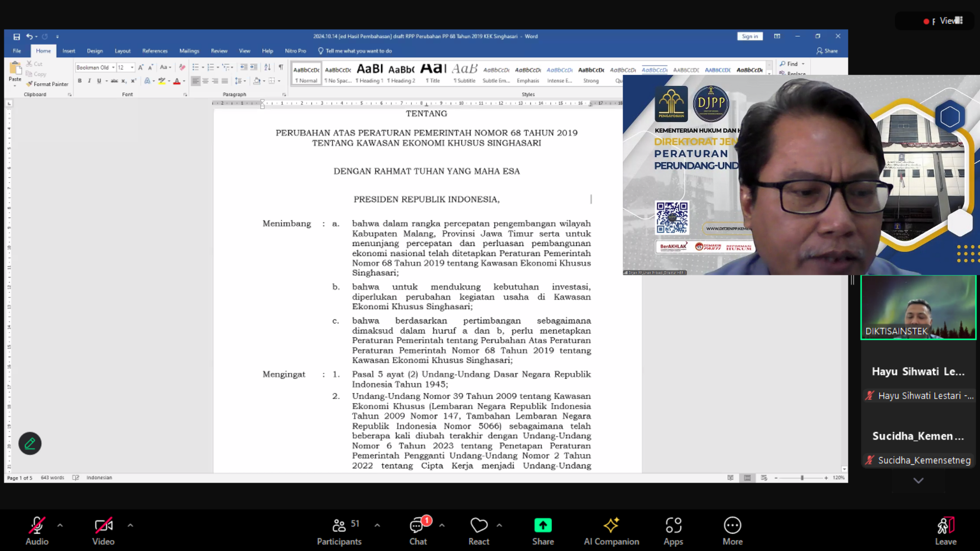Screen dimensions: 980x551
Task: Click the Bullets list icon
Action: [195, 67]
